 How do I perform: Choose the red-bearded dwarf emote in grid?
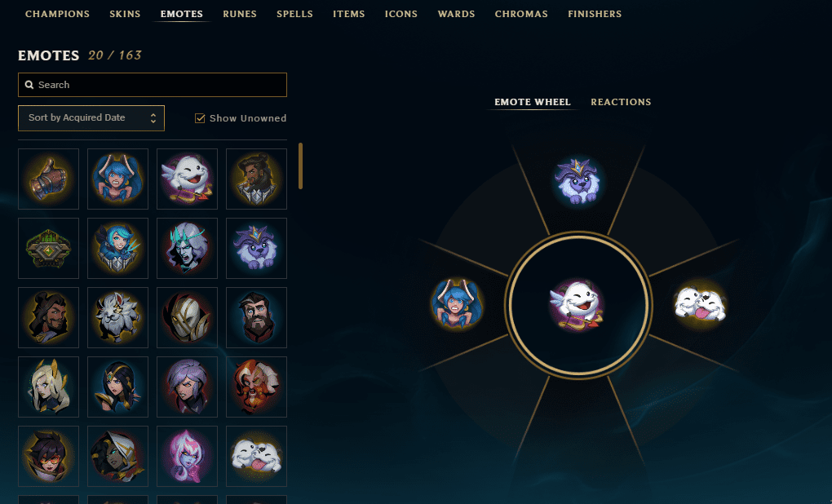click(256, 387)
